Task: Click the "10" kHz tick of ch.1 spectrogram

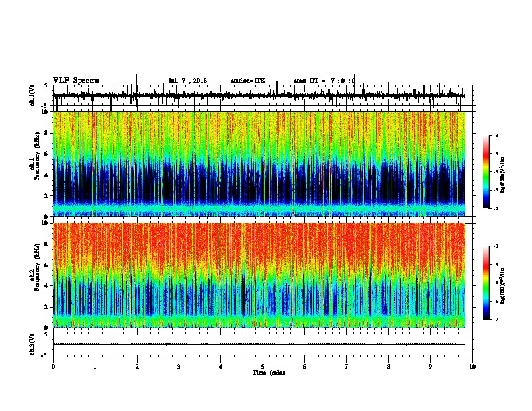Action: click(x=45, y=112)
